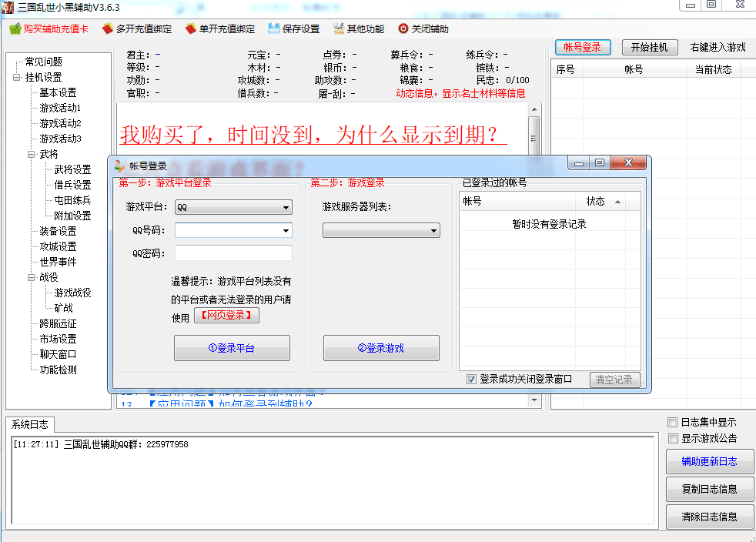
Task: Select 武将设置 tree item
Action: [72, 169]
